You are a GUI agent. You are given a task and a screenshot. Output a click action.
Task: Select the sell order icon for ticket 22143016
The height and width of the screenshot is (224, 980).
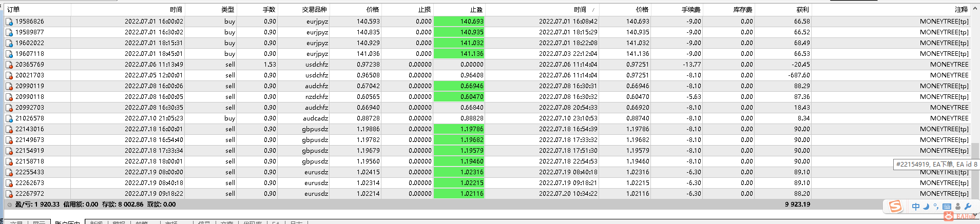pos(9,129)
